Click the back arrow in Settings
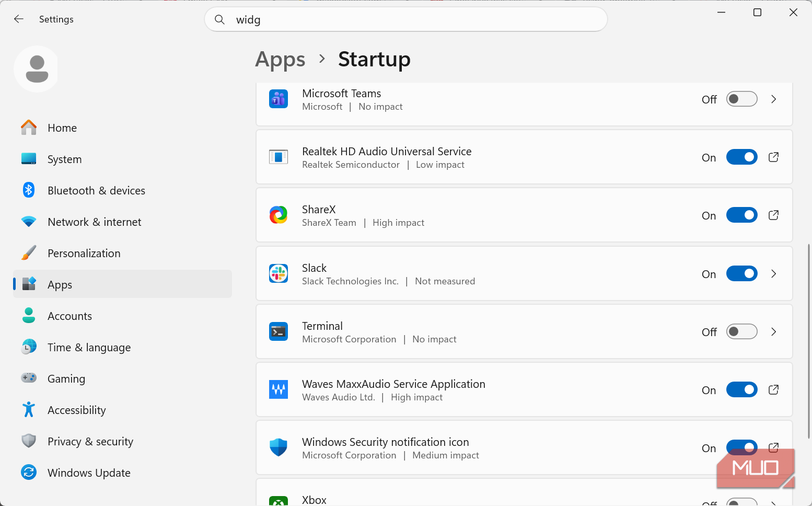This screenshot has height=506, width=812. point(19,19)
